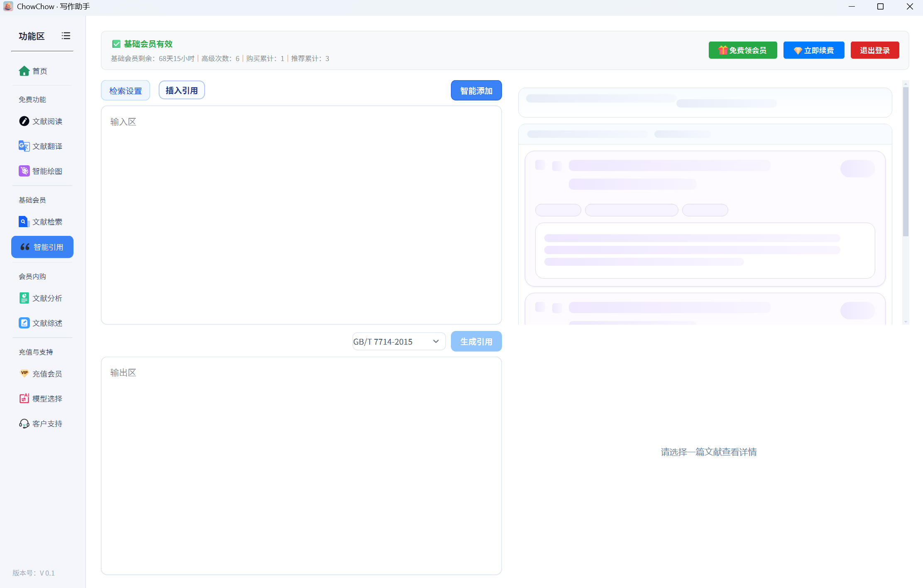Collapse the sidebar with the hamburger icon
The width and height of the screenshot is (923, 588).
[x=66, y=36]
